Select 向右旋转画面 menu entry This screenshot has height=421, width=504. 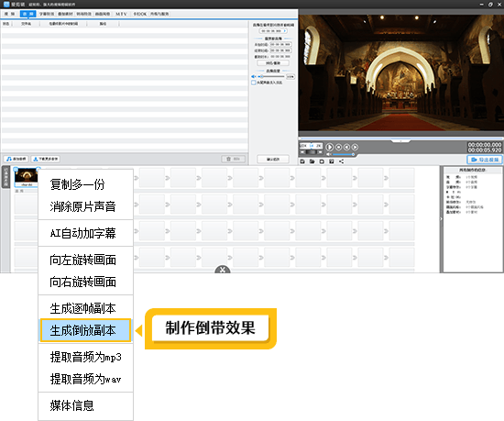[85, 282]
